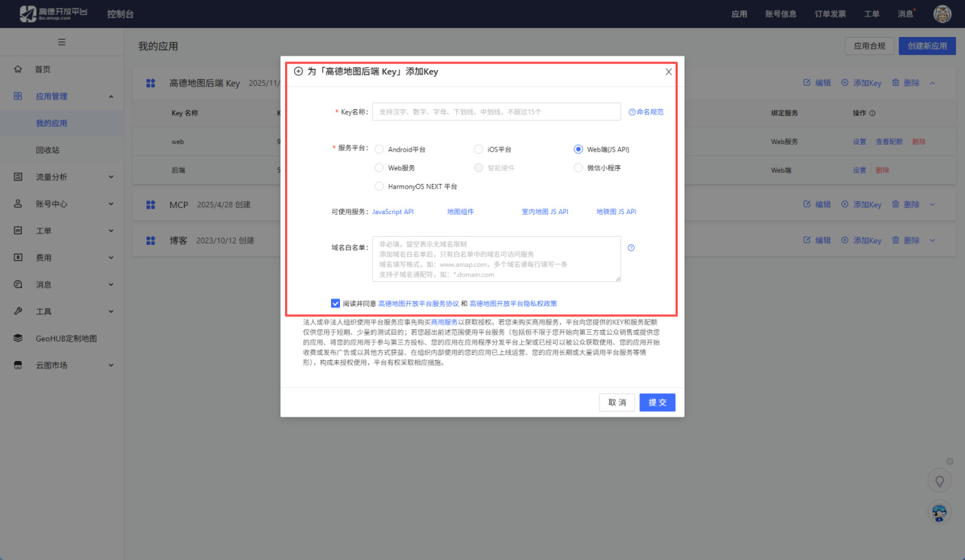Open 订单发票 in the top navigation
Screen dimensions: 965x560
pos(830,14)
